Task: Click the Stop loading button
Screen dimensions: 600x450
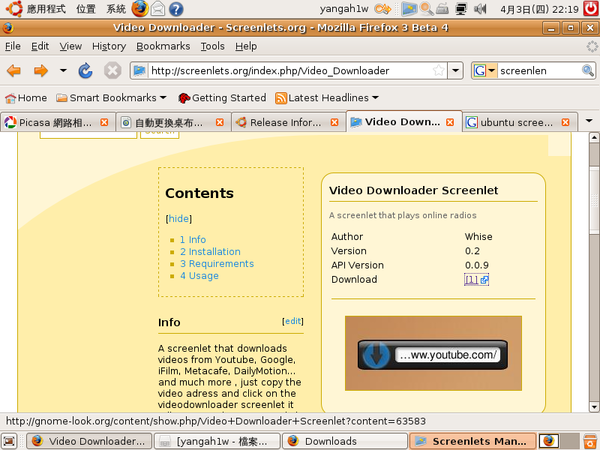Action: [112, 71]
